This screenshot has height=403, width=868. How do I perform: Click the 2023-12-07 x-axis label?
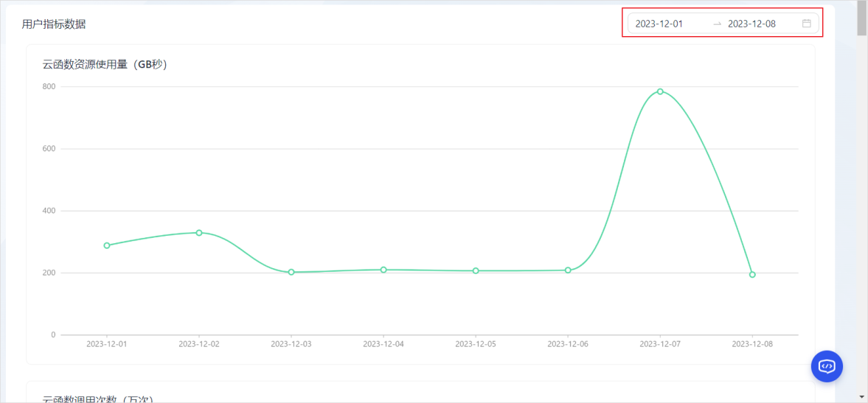click(660, 344)
